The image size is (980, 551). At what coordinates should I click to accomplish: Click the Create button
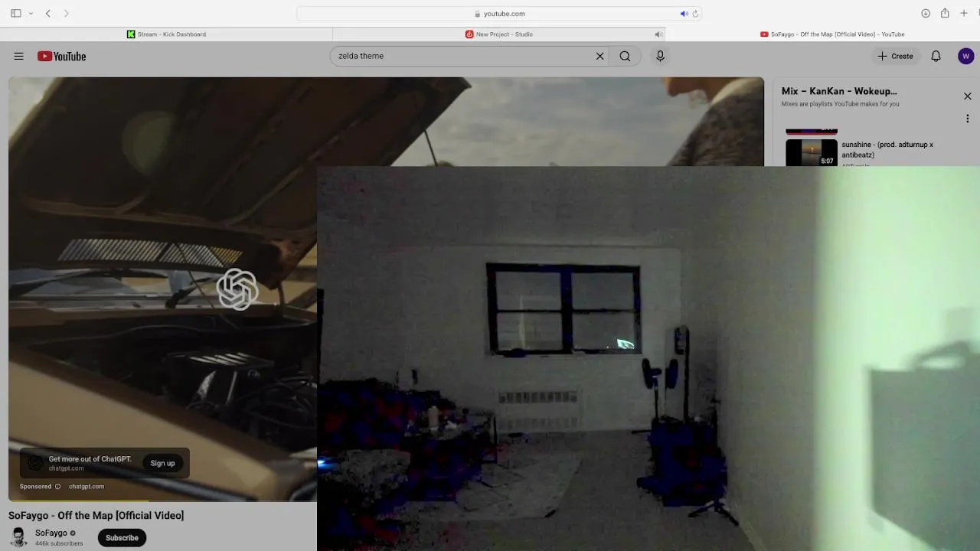[x=895, y=56]
